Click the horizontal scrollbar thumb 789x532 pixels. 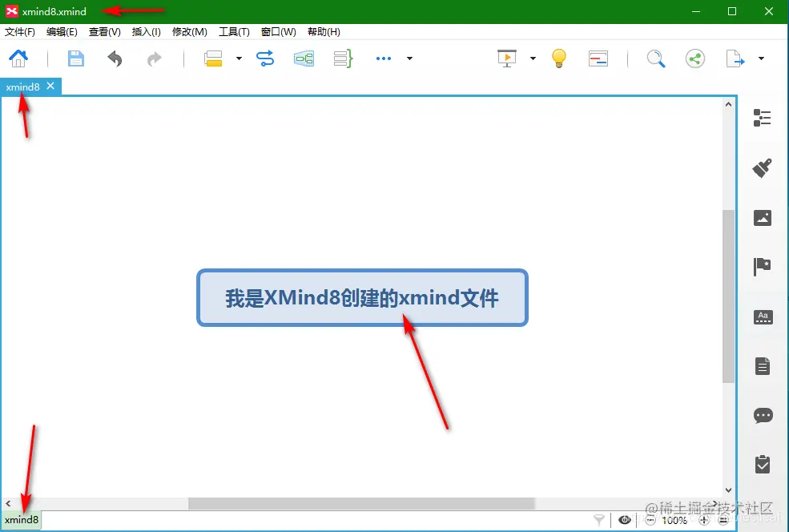(x=361, y=503)
